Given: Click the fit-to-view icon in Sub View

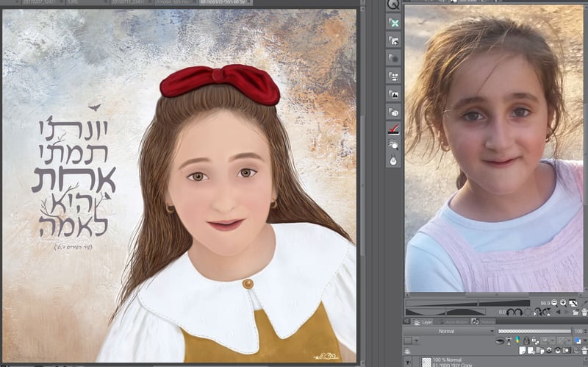Looking at the screenshot, I should tap(573, 302).
